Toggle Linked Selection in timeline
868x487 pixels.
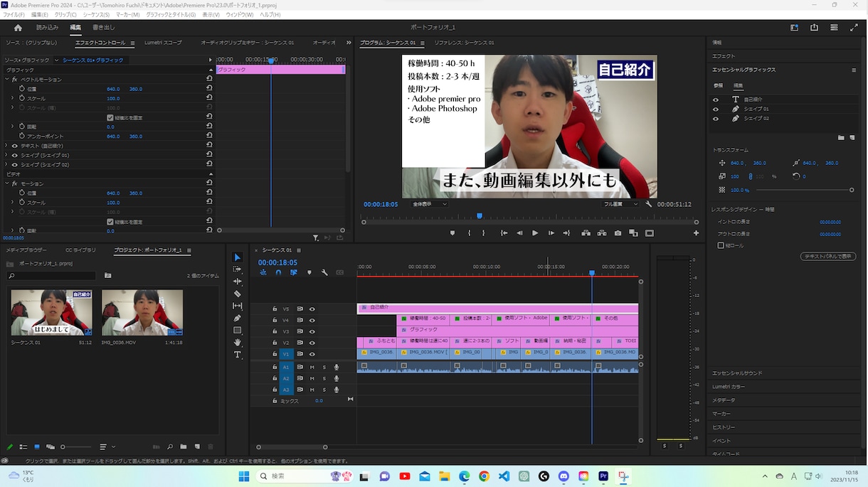tap(293, 272)
